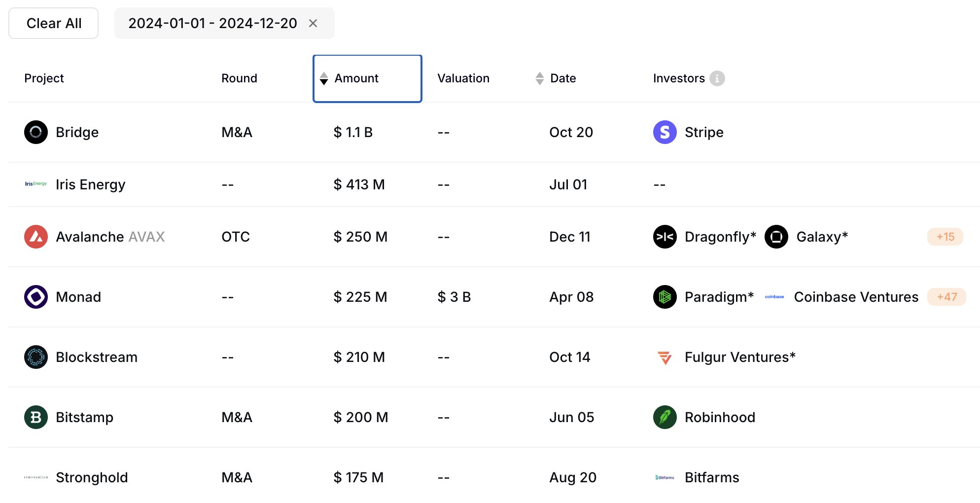Click the Avalanche red logo icon
The image size is (980, 503).
(36, 237)
